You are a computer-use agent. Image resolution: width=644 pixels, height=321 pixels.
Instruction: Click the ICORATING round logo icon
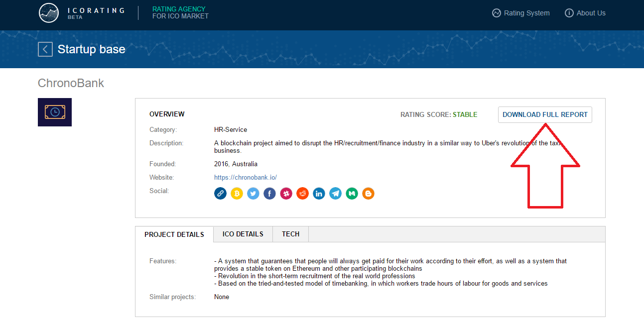pos(49,13)
